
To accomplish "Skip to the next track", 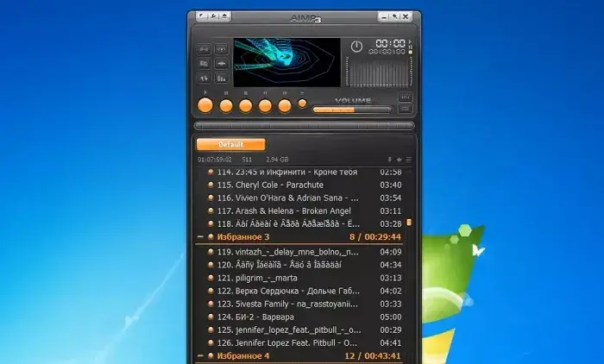I will coord(285,106).
